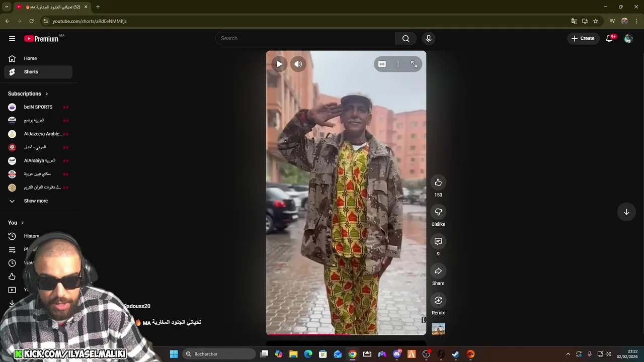The height and width of the screenshot is (362, 644).
Task: Remix this Short
Action: 438,300
